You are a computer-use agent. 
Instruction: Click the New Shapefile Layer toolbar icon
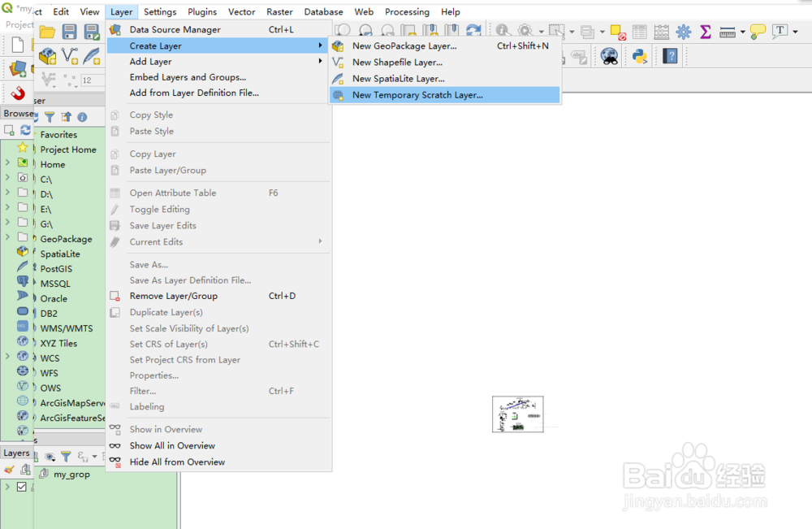69,55
